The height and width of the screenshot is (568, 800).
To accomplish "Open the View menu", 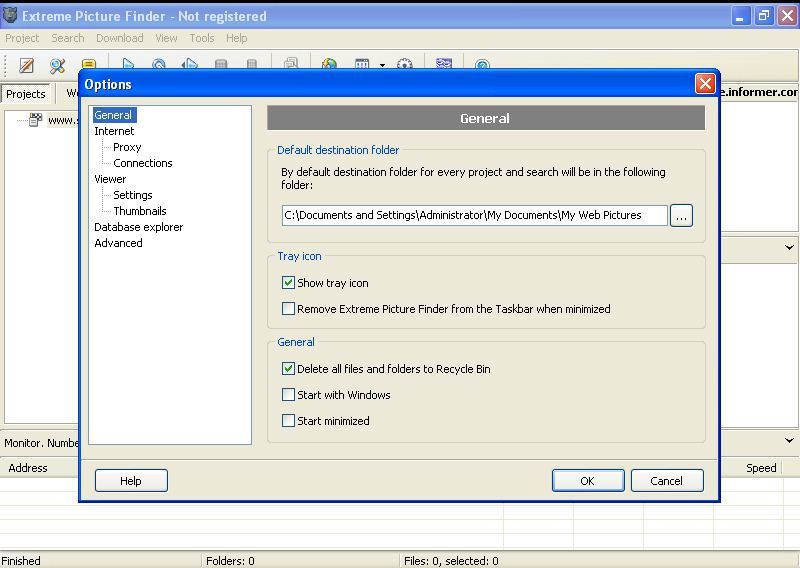I will [166, 38].
